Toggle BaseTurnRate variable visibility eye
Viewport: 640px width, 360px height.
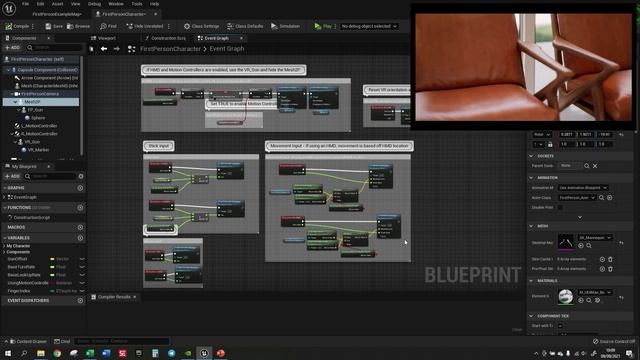82,267
